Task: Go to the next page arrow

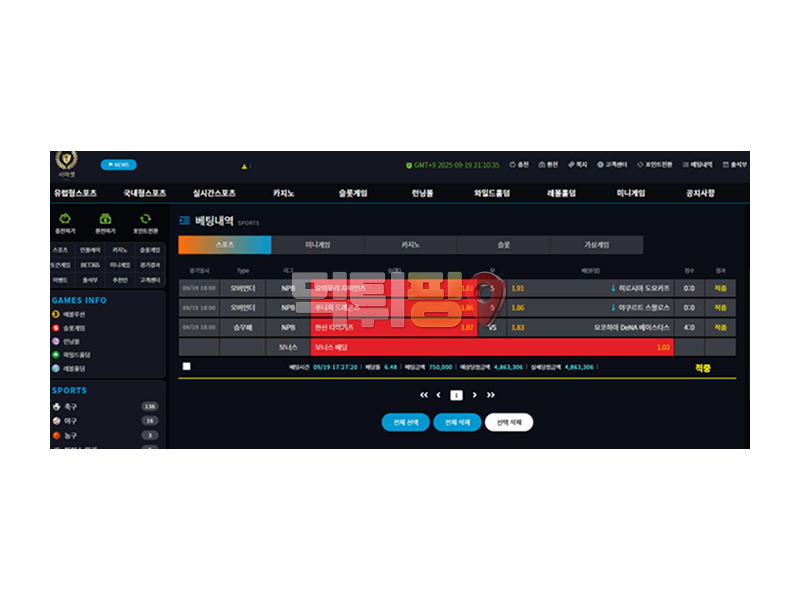Action: coord(474,395)
